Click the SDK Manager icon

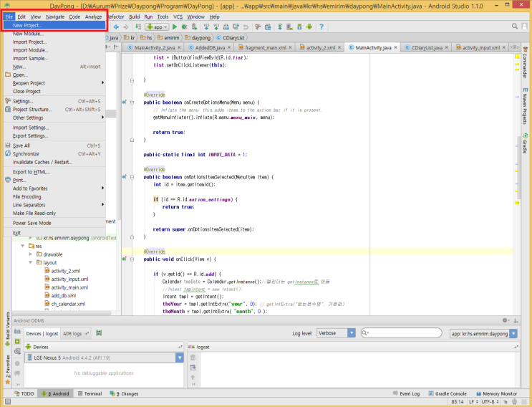pyautogui.click(x=299, y=27)
